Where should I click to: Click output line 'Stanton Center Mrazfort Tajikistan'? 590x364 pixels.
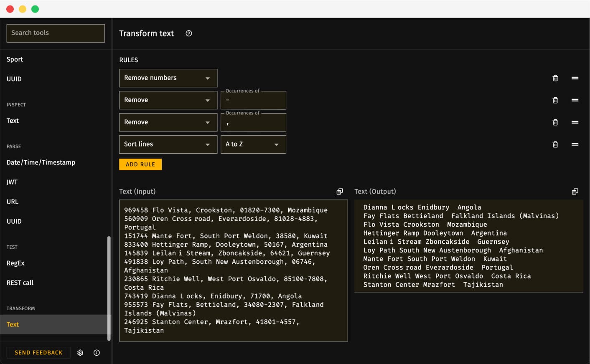click(433, 285)
